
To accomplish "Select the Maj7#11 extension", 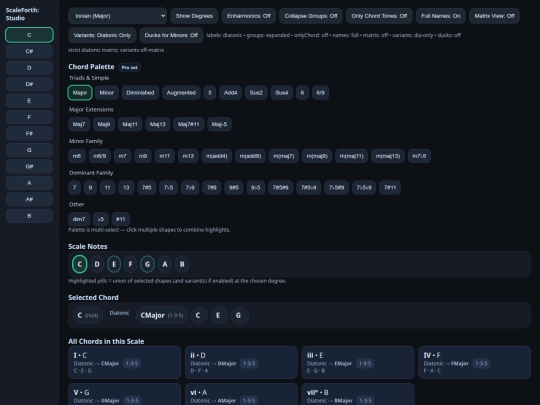I will pyautogui.click(x=188, y=124).
